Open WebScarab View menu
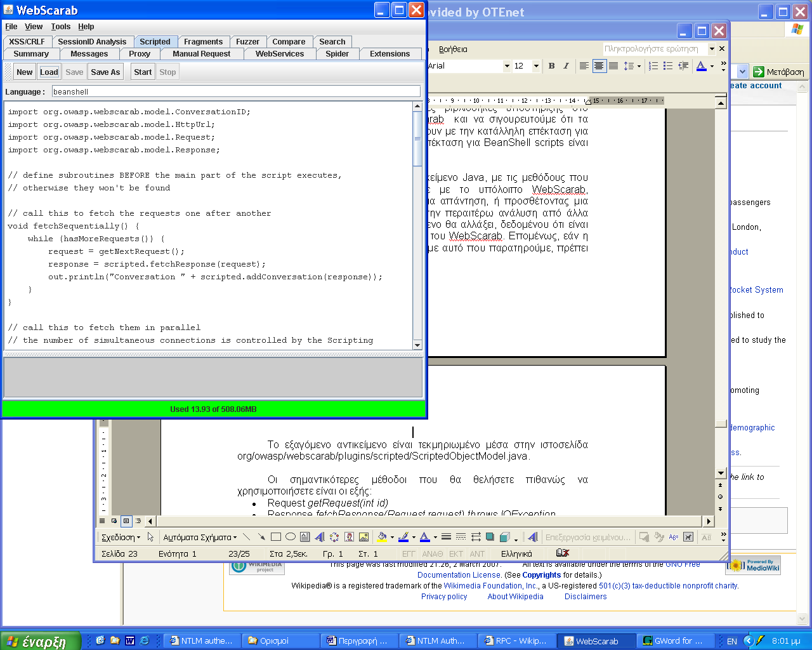This screenshot has height=650, width=812. [x=34, y=27]
